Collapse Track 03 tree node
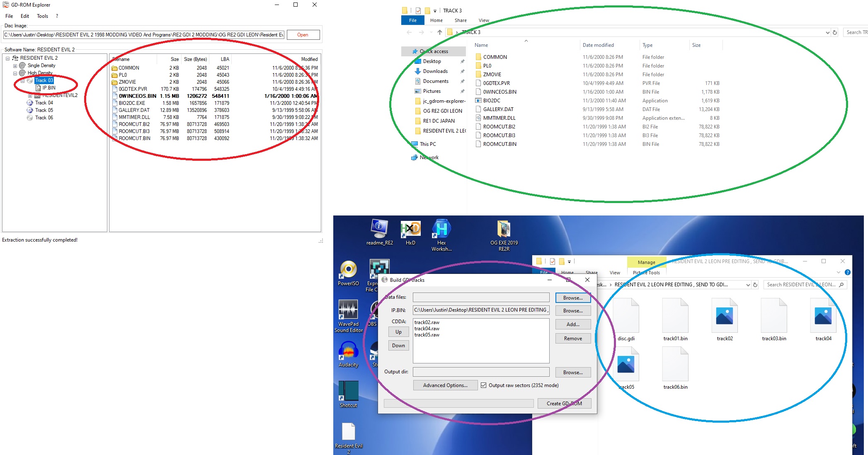This screenshot has height=455, width=868. [23, 81]
